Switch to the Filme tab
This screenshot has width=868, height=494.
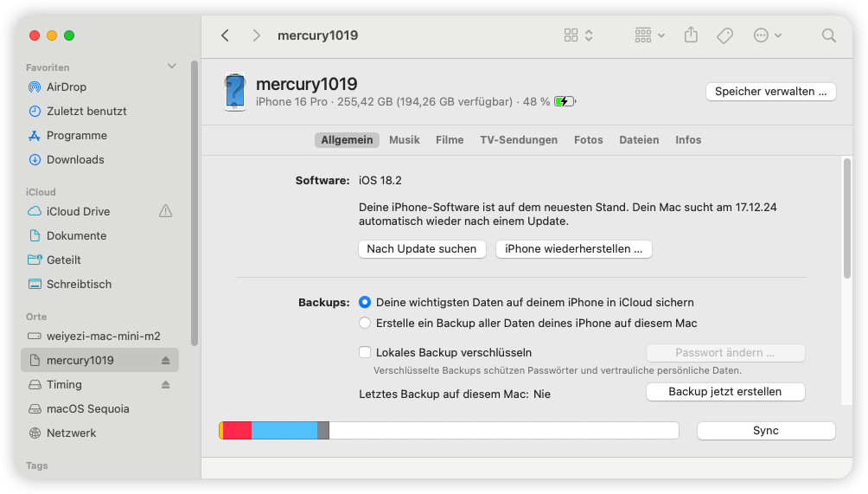(x=450, y=140)
